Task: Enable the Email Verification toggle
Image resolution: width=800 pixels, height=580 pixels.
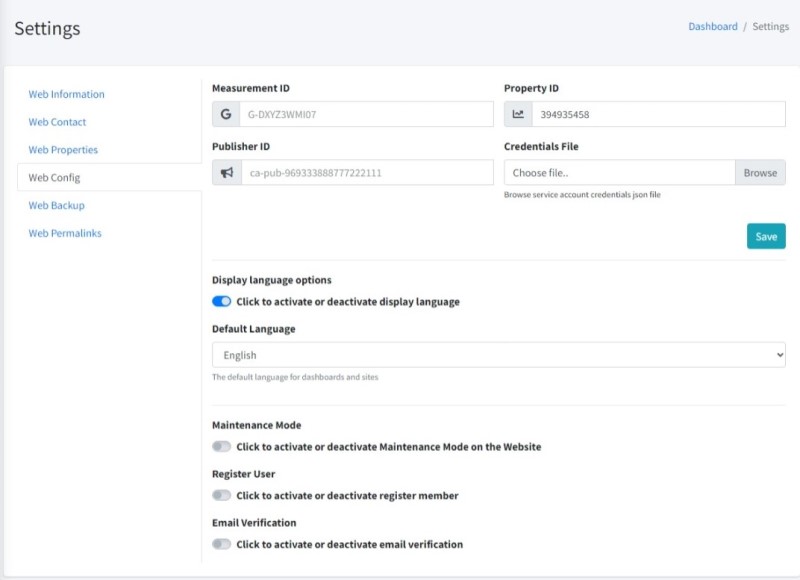Action: coord(222,545)
